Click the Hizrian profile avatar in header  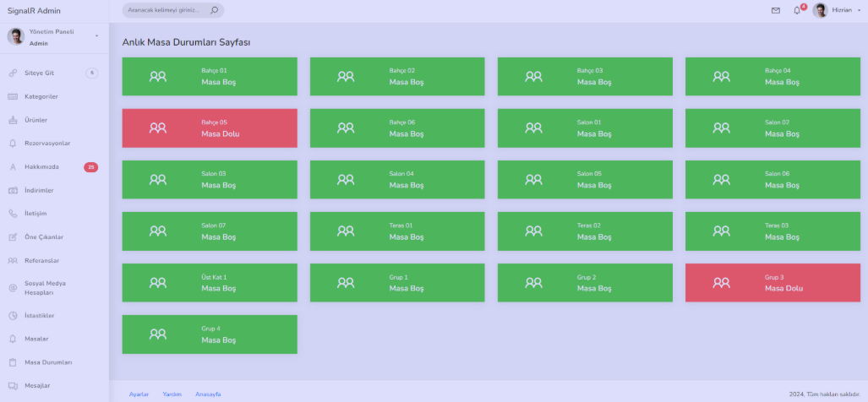[821, 10]
